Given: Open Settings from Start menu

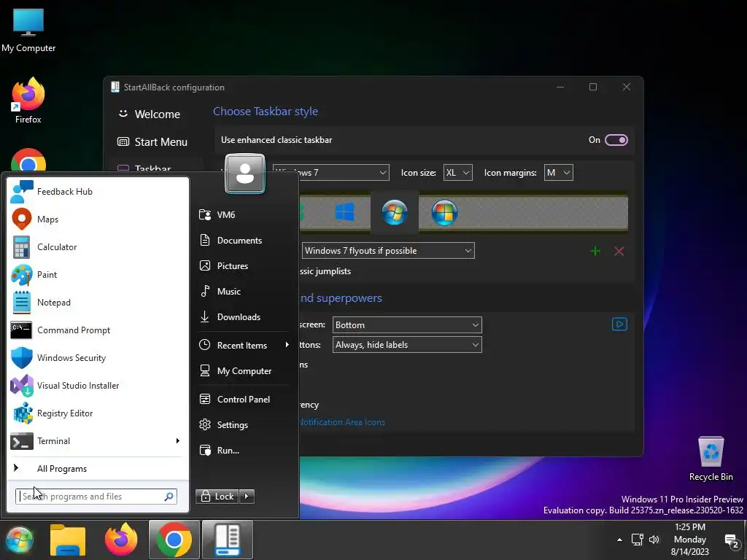Looking at the screenshot, I should pos(244,425).
